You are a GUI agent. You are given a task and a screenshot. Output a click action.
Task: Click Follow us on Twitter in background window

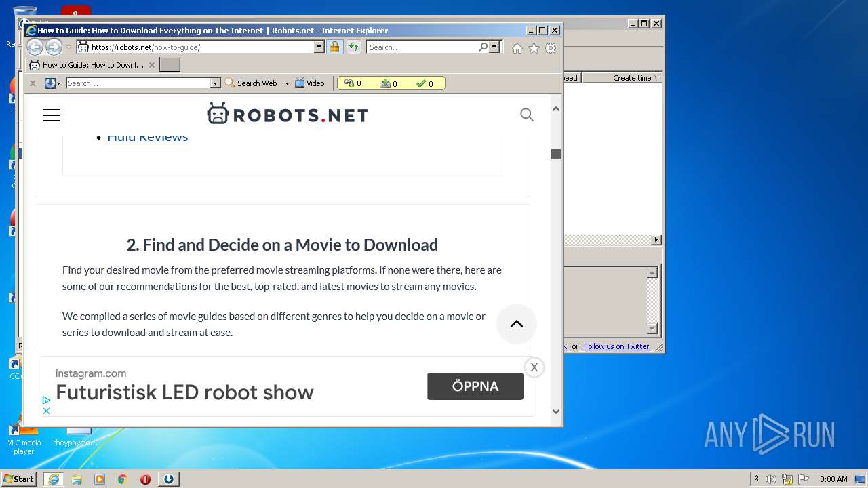(x=616, y=346)
